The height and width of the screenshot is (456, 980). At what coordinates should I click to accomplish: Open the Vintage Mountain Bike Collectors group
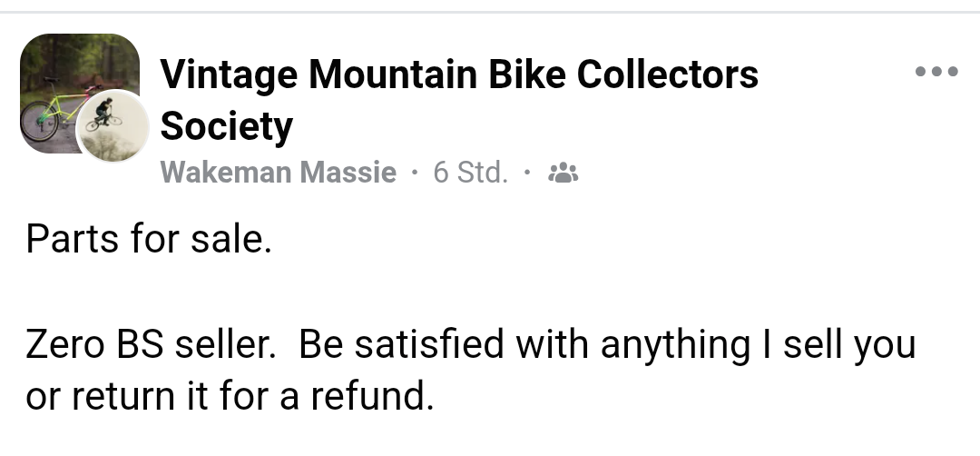click(x=458, y=74)
